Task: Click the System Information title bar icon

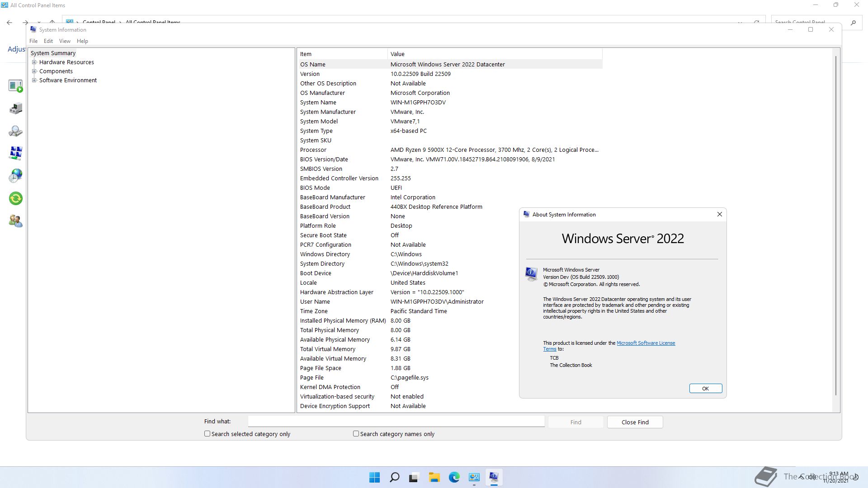Action: (33, 29)
